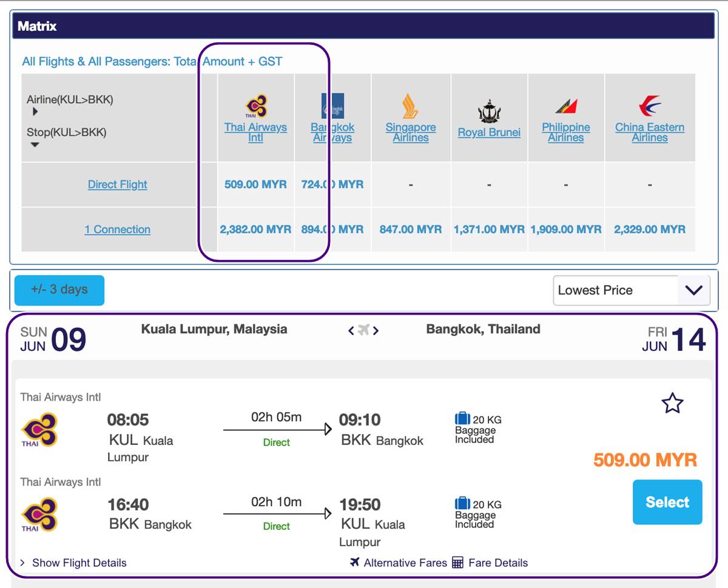Click the baggage icon on the 08:05 flight
Viewport: 728px width, 588px height.
(462, 418)
